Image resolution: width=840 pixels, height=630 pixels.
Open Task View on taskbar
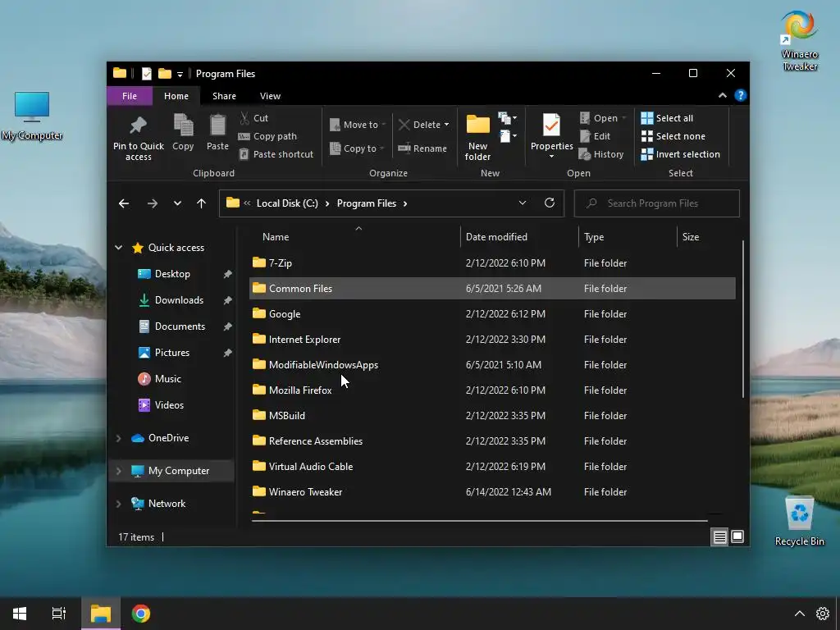59,614
